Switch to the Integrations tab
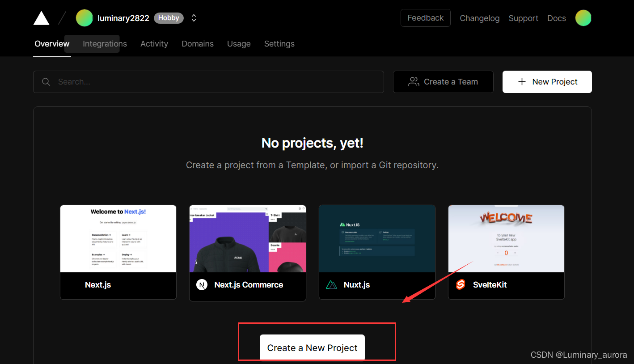 (105, 44)
